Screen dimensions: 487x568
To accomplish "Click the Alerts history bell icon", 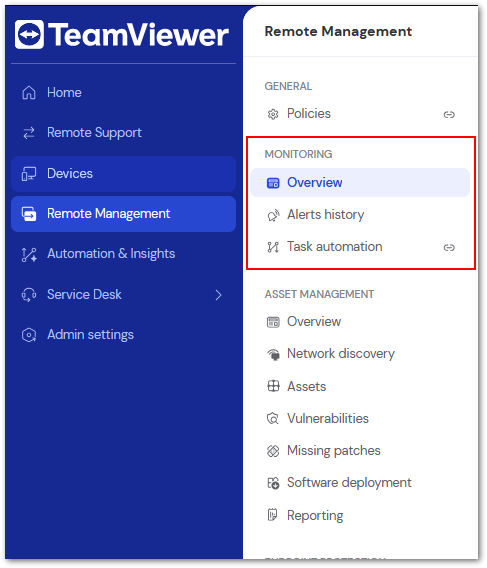I will click(x=273, y=215).
